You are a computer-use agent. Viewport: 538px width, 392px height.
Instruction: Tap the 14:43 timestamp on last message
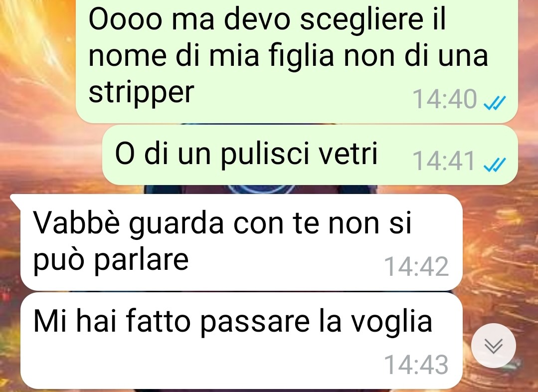tap(416, 365)
